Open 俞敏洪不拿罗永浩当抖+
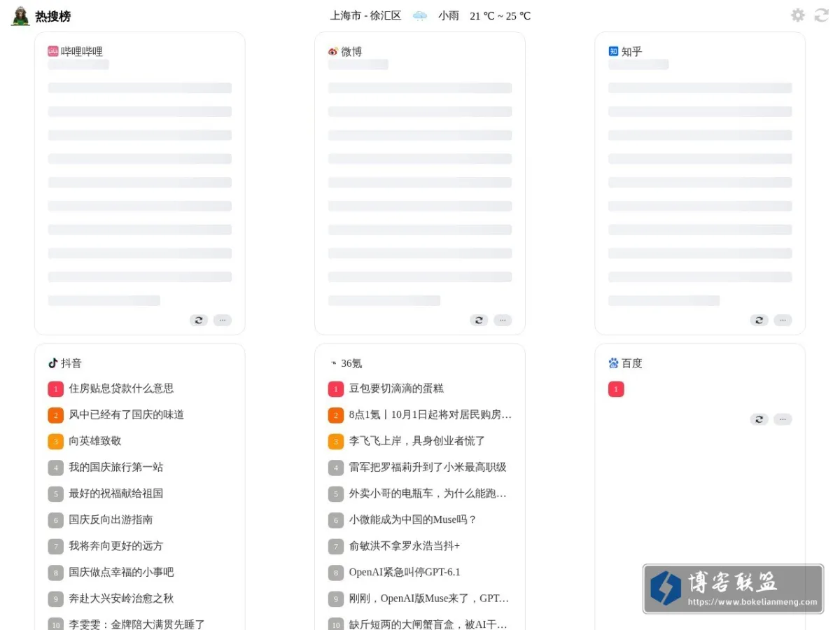This screenshot has height=630, width=840. [x=405, y=546]
